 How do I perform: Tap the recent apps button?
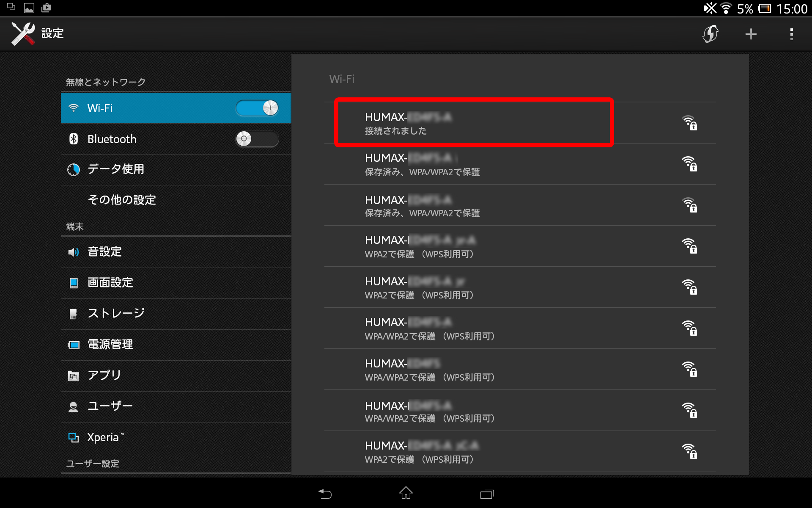pos(487,494)
